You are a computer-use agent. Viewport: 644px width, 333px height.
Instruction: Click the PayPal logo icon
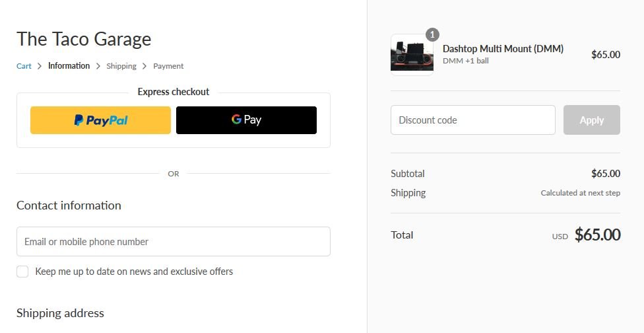click(79, 120)
